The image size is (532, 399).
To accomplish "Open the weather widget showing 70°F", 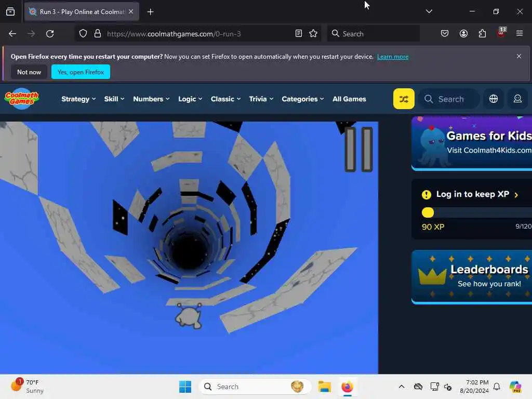I will click(x=28, y=387).
